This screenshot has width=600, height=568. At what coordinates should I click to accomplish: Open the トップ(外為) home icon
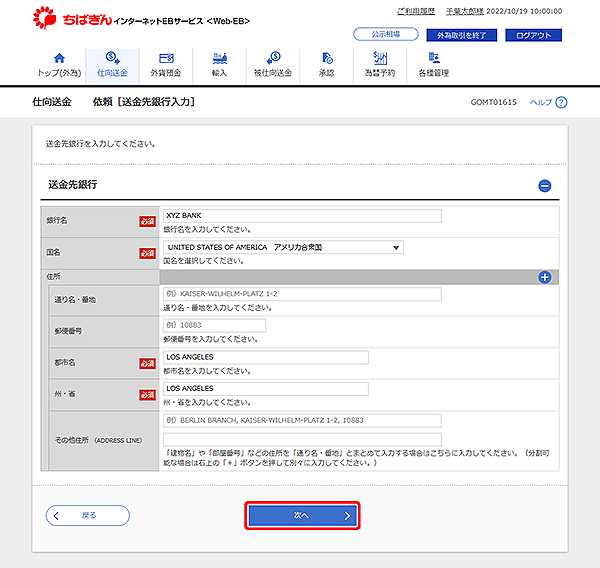point(59,58)
